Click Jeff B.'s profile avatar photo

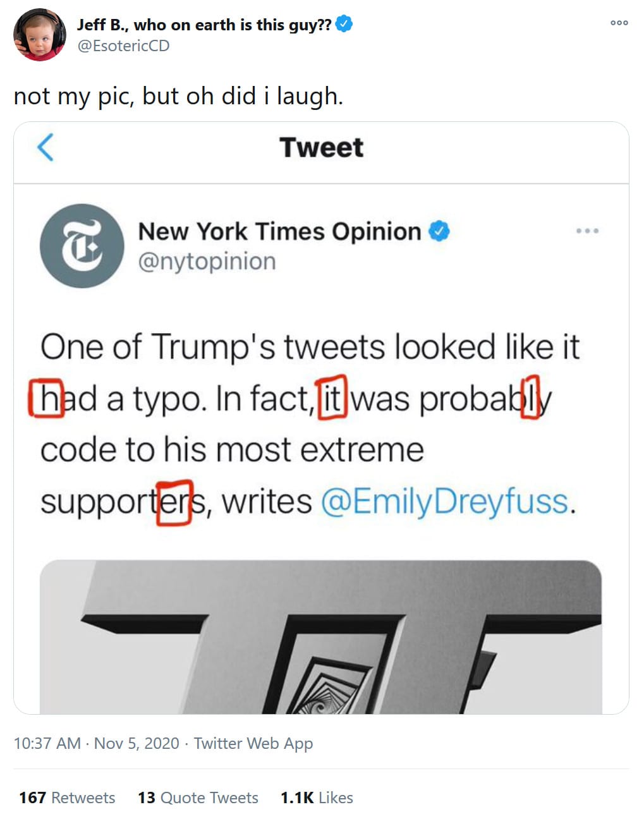[x=39, y=35]
